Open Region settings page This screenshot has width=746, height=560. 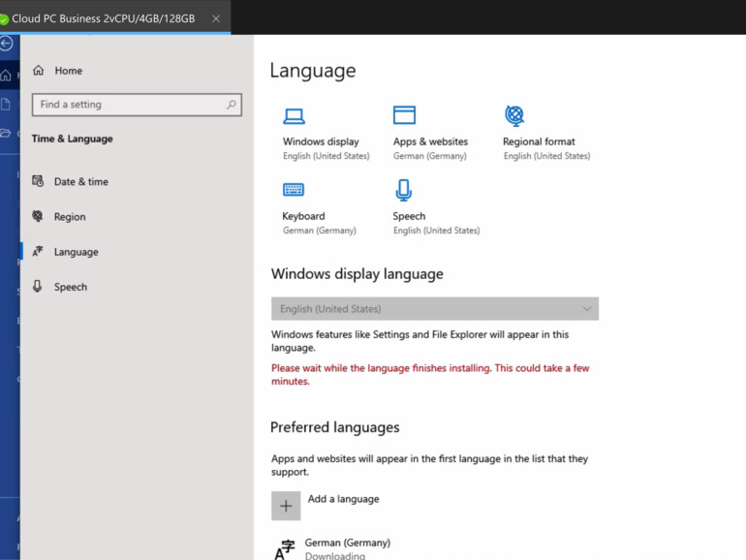point(70,217)
